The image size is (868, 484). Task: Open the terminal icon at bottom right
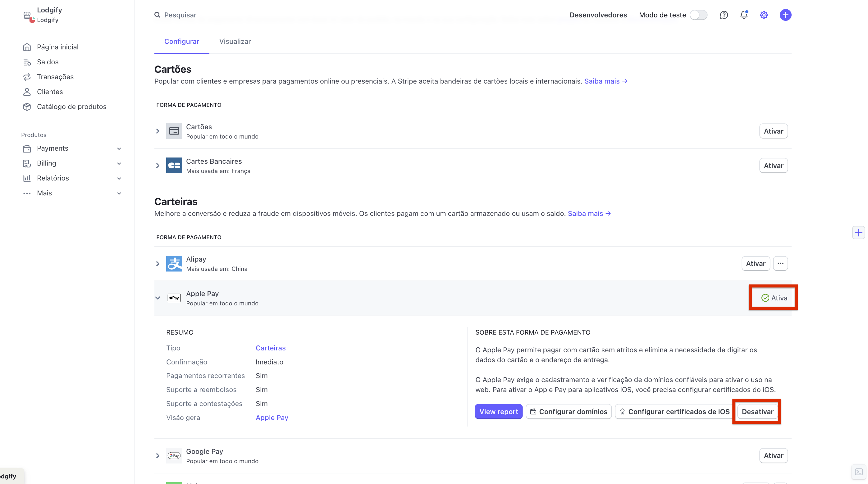tap(859, 472)
